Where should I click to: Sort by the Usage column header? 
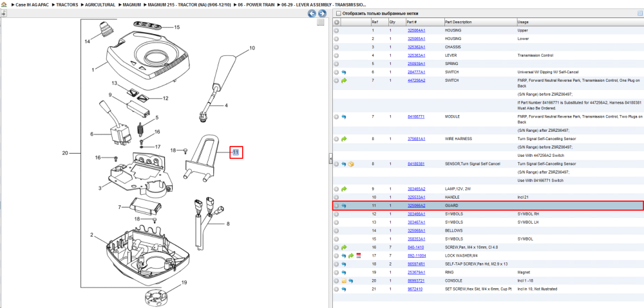click(x=580, y=22)
